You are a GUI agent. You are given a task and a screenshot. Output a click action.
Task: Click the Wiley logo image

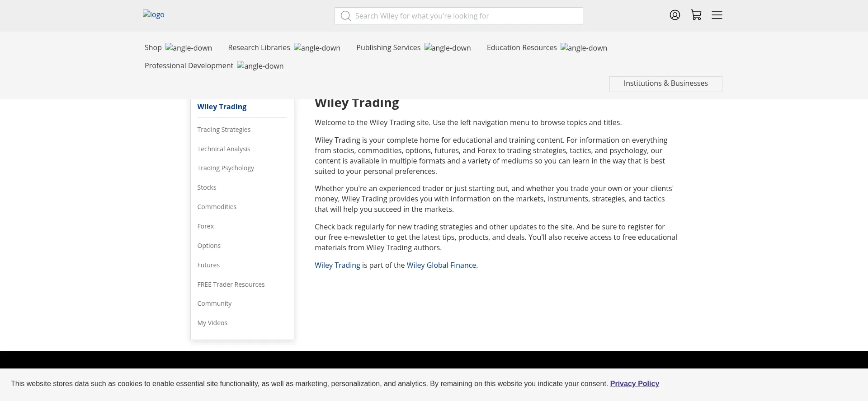154,14
